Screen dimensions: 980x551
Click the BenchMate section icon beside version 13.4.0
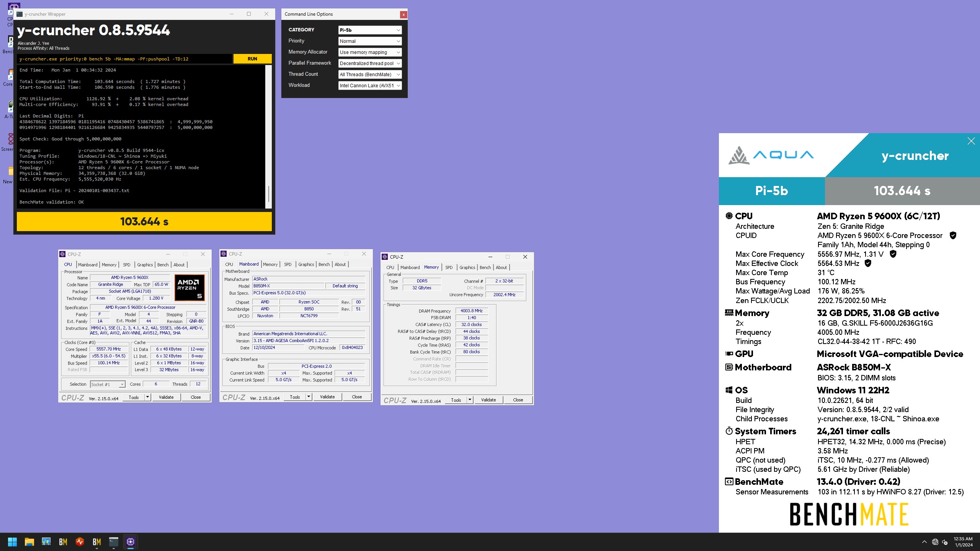tap(729, 481)
